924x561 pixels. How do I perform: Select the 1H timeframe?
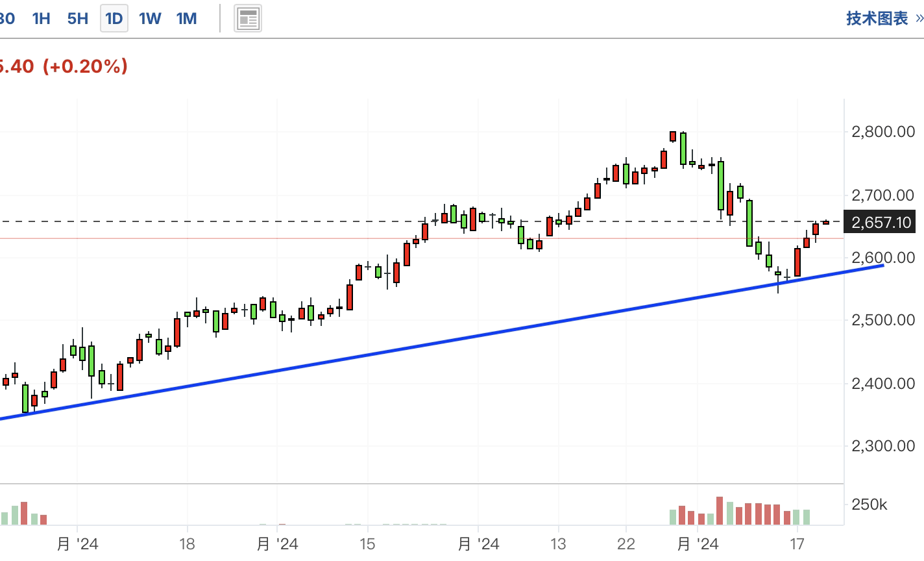pos(41,18)
